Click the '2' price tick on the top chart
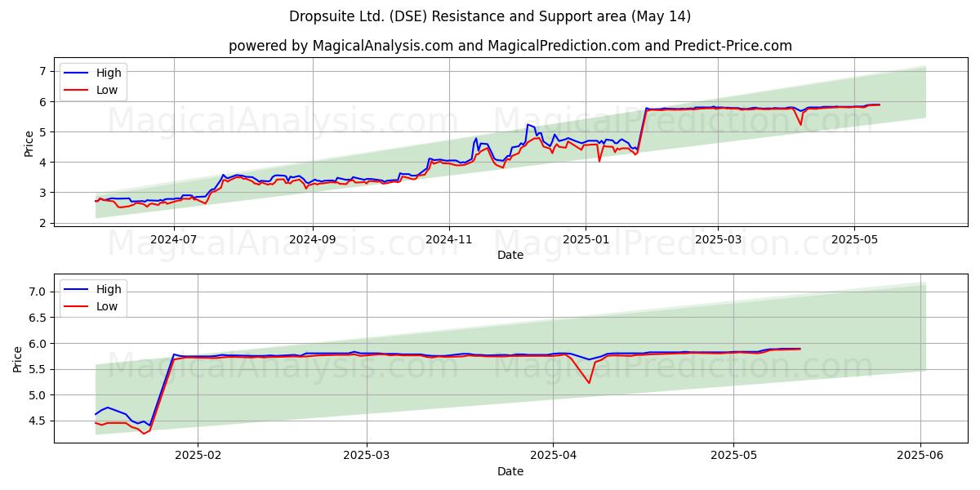 (x=44, y=223)
